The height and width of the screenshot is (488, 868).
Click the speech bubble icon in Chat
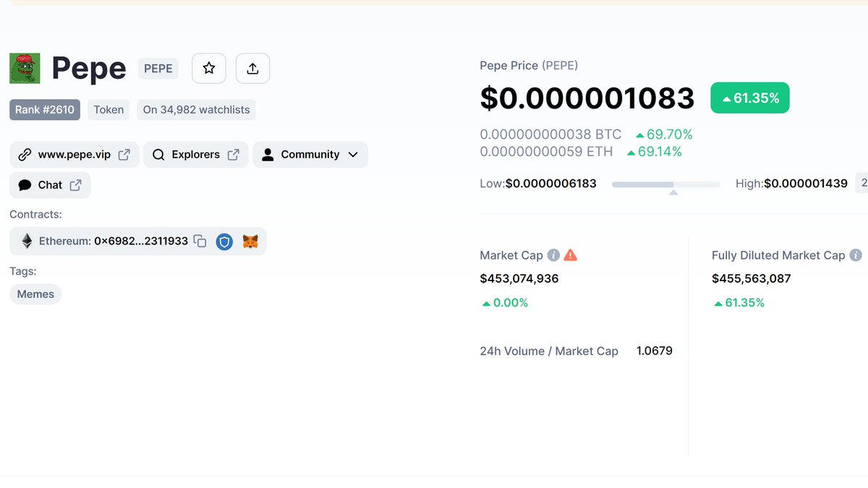[x=25, y=185]
